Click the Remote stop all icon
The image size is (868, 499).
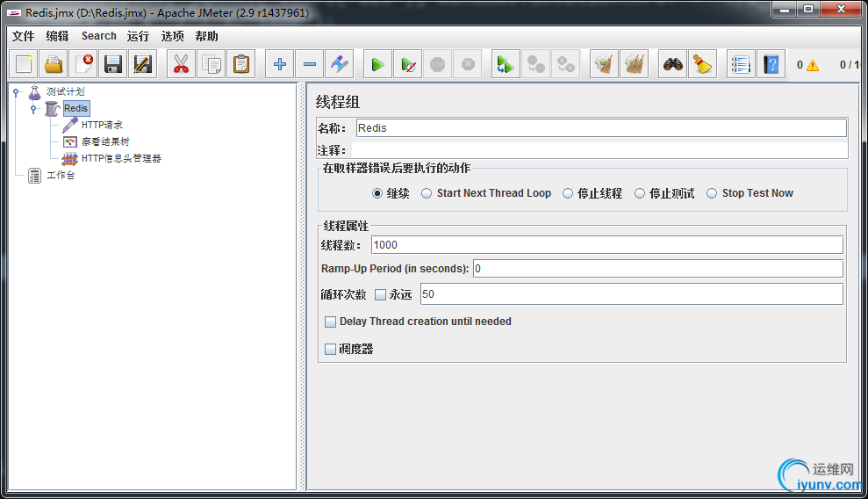tap(536, 64)
